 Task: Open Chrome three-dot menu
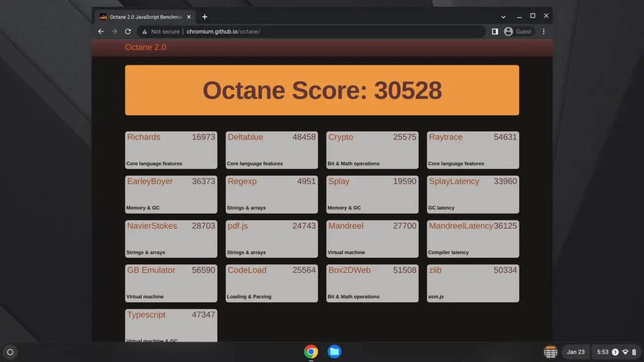pyautogui.click(x=543, y=31)
